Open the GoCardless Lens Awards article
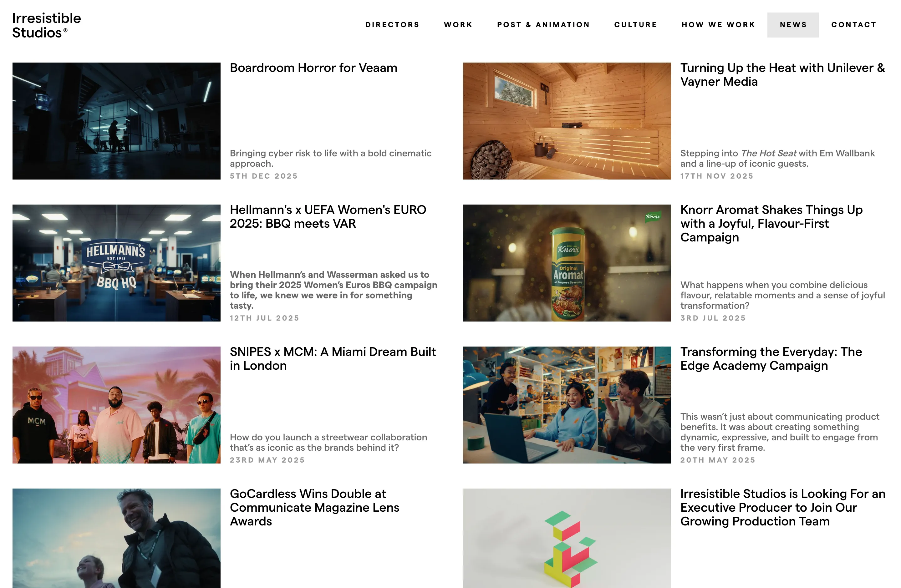 click(x=315, y=507)
